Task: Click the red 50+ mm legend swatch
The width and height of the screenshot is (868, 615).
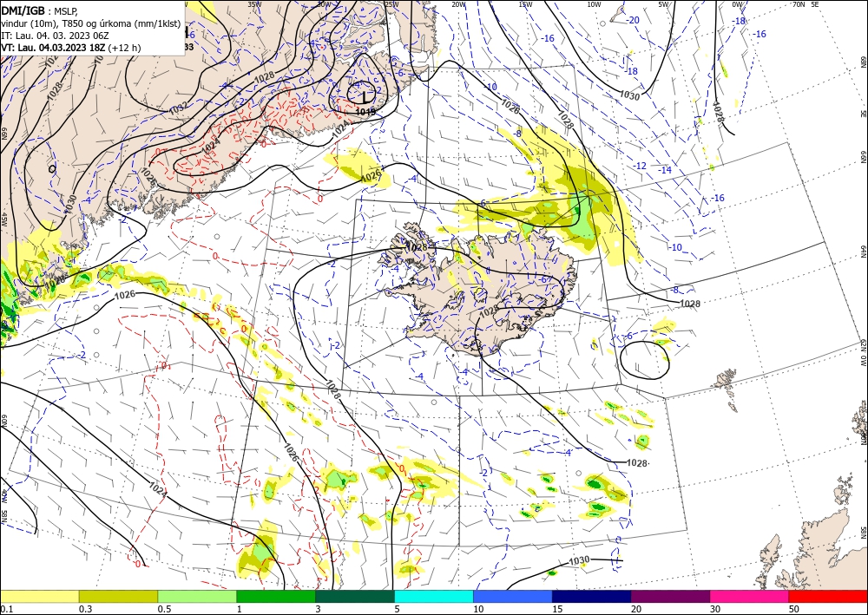Action: (x=828, y=596)
